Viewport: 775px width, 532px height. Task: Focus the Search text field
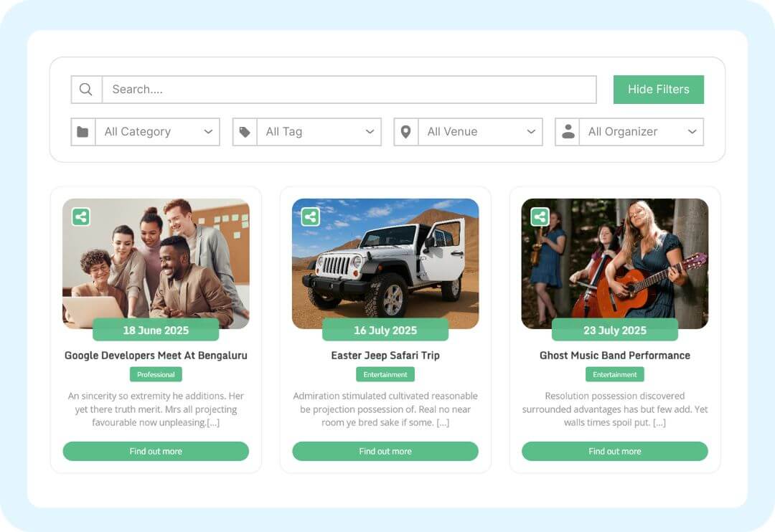(349, 90)
